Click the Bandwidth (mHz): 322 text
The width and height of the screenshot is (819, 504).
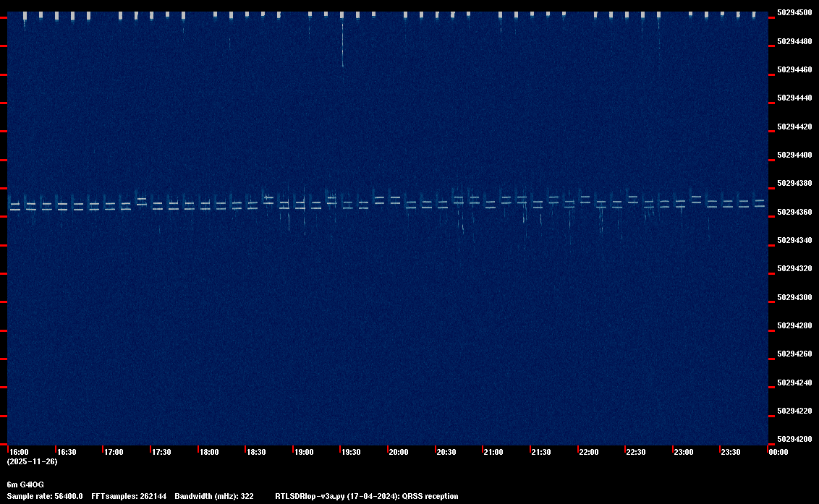[214, 496]
